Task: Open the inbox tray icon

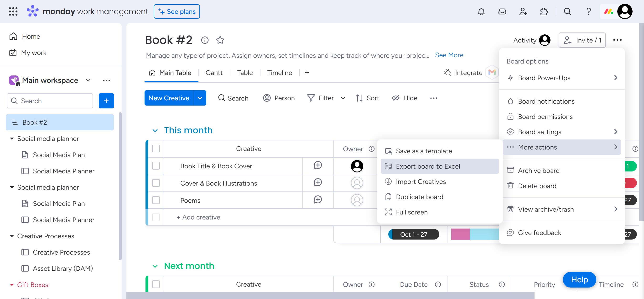Action: point(502,11)
